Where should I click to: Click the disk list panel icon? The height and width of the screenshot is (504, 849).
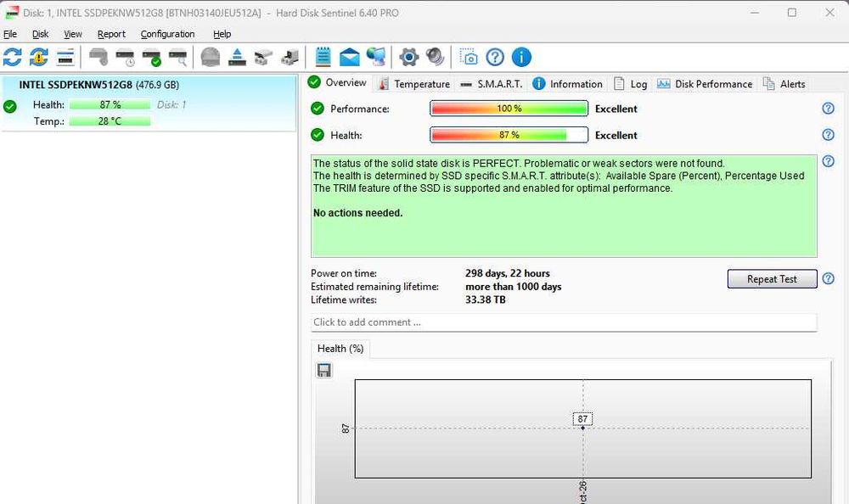(x=65, y=57)
